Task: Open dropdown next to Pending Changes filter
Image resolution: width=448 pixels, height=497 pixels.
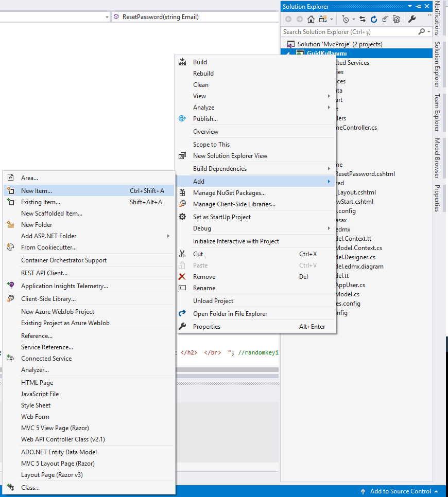Action: (354, 20)
